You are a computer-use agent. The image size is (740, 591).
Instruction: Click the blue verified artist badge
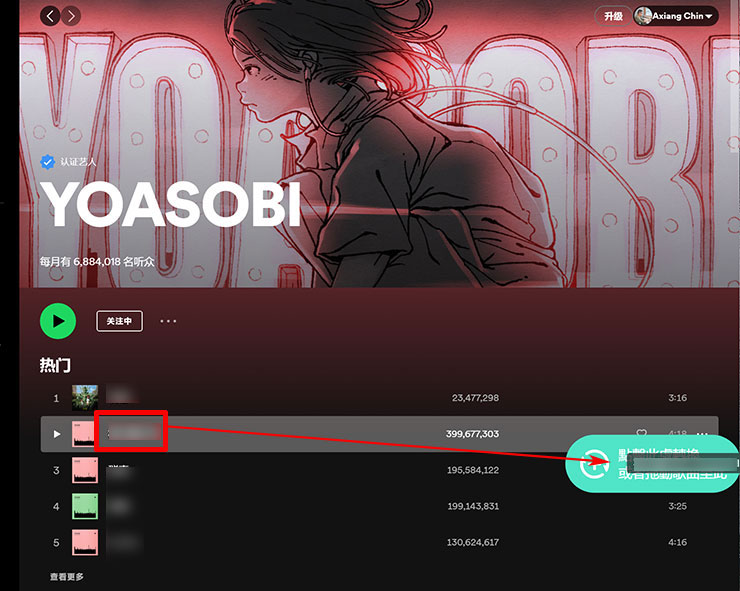[x=47, y=162]
